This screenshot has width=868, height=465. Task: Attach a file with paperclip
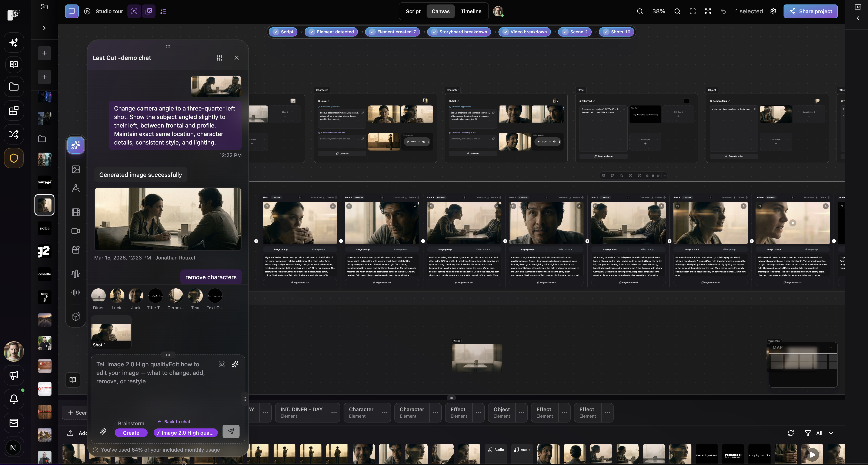click(103, 431)
